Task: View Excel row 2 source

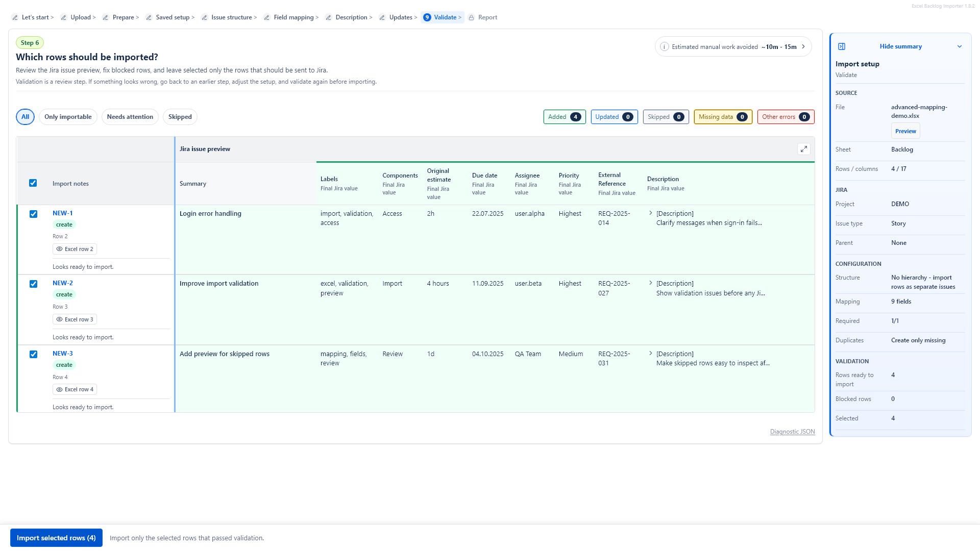Action: 75,249
